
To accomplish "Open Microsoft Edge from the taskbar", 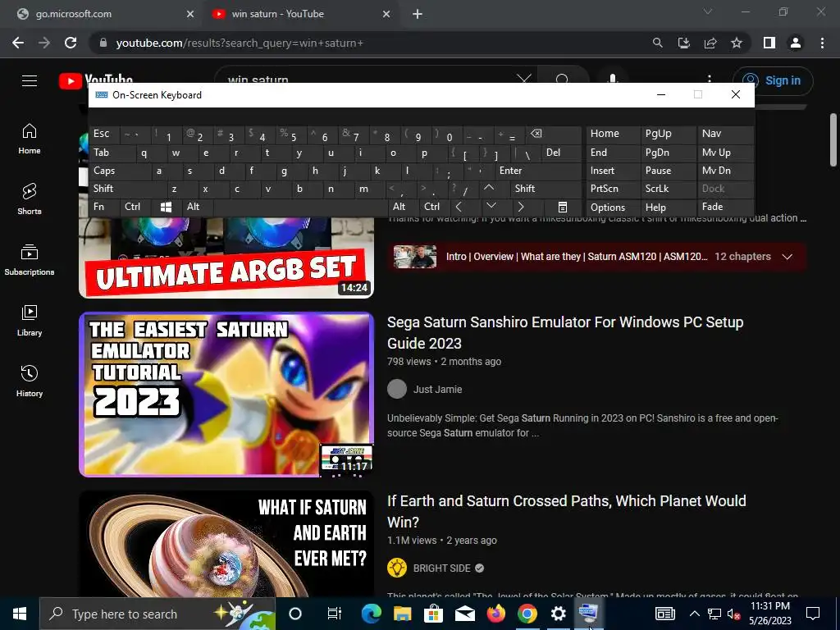I will [x=371, y=614].
